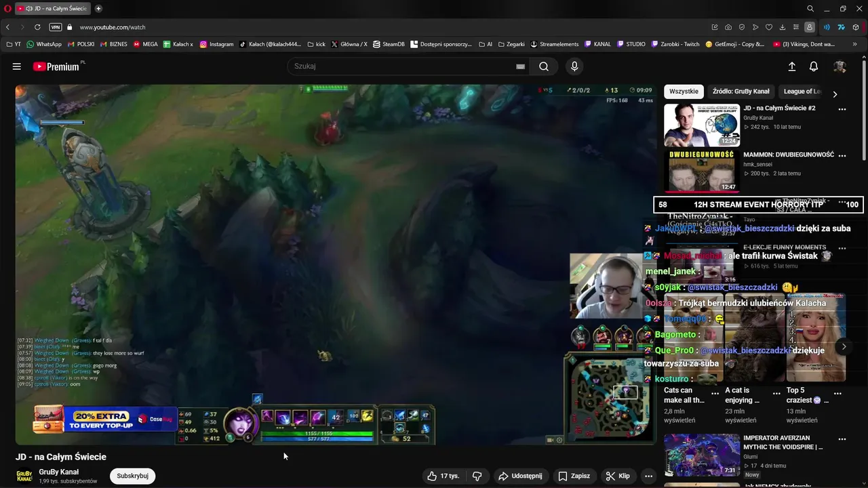Open the YouTube upload/create icon
The height and width of the screenshot is (488, 868).
coord(791,66)
